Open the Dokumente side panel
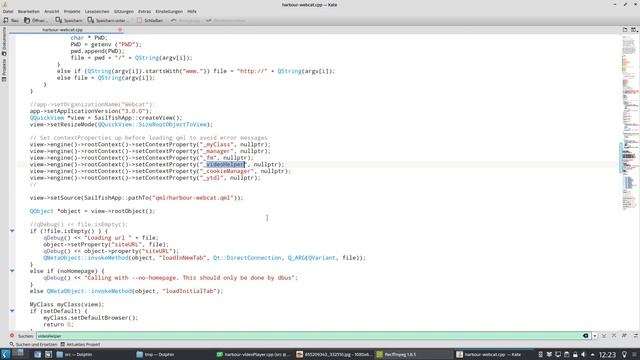 4,42
